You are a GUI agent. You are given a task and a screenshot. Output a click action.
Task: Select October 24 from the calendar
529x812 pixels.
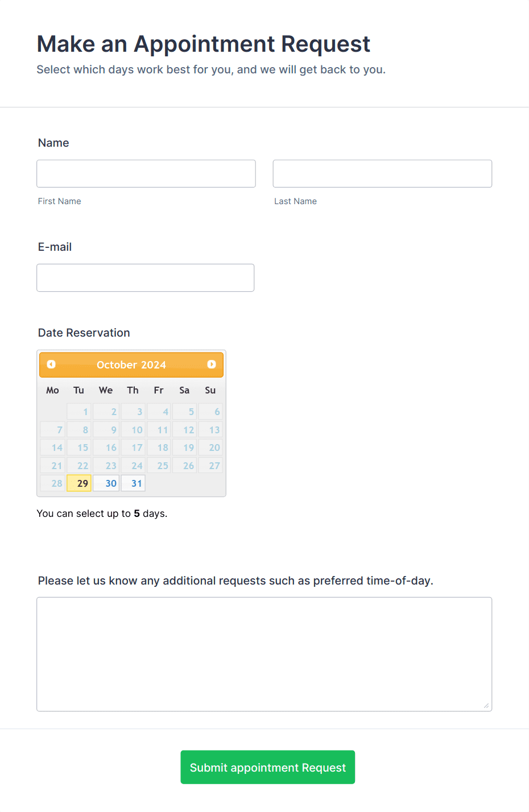coord(133,465)
